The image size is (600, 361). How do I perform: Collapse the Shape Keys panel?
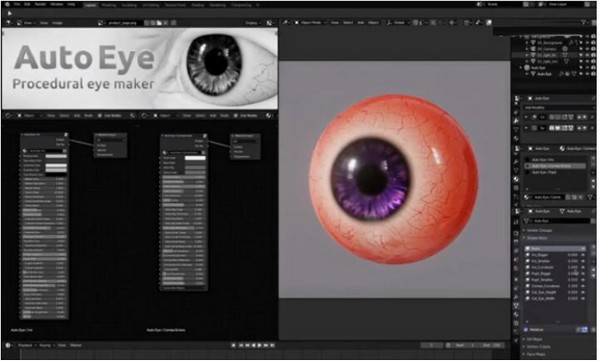(537, 238)
